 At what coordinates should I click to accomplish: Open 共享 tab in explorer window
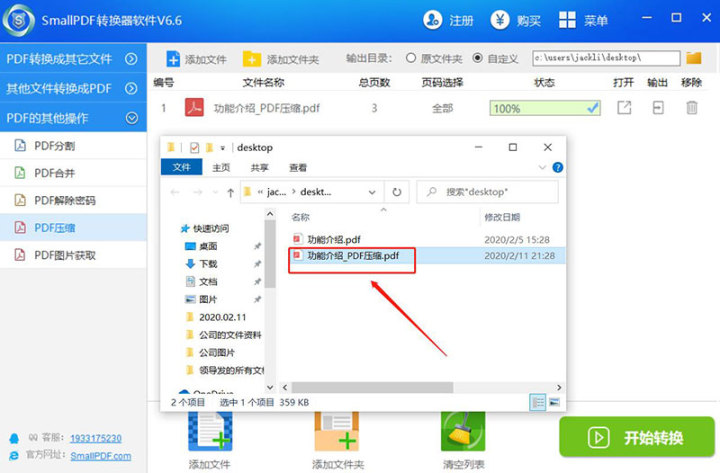tap(259, 168)
